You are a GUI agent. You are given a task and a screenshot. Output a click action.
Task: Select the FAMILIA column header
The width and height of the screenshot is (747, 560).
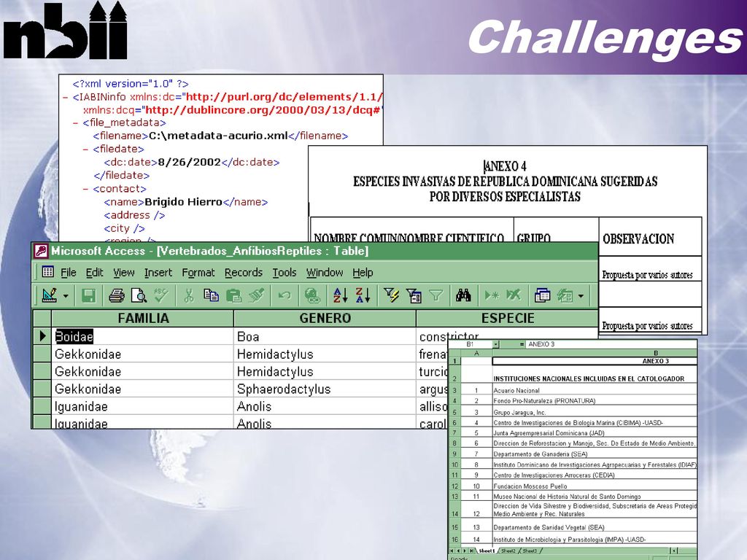[142, 318]
